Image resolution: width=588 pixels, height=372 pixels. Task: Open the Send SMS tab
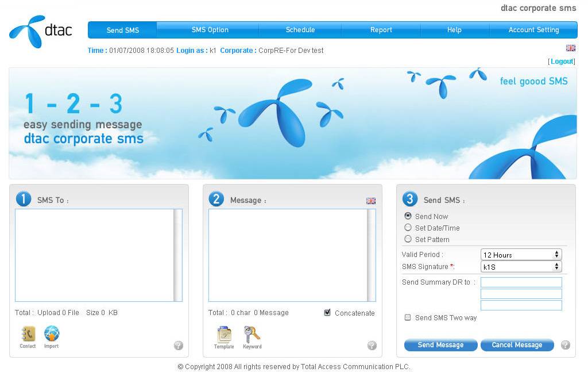123,30
